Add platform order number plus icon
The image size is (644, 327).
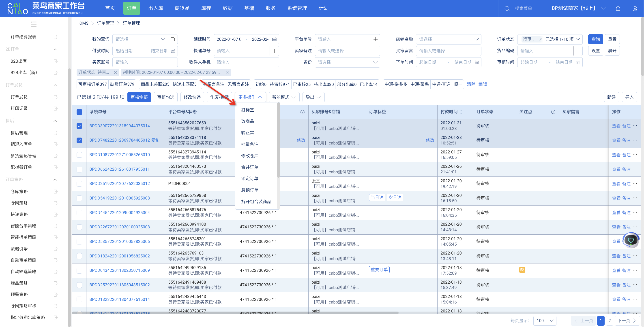[x=376, y=39]
